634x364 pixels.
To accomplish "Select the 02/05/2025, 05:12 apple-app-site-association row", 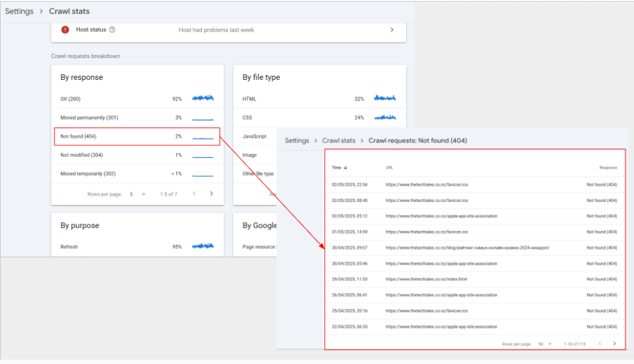I will (475, 216).
